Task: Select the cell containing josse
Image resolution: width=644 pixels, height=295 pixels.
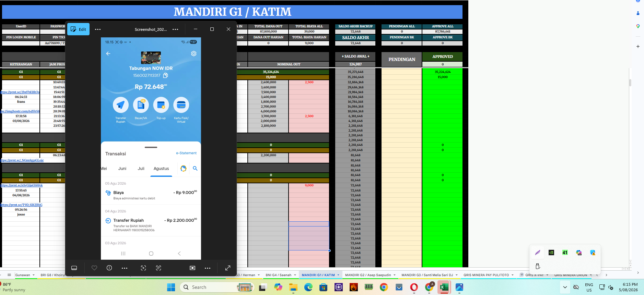Action: tap(21, 214)
